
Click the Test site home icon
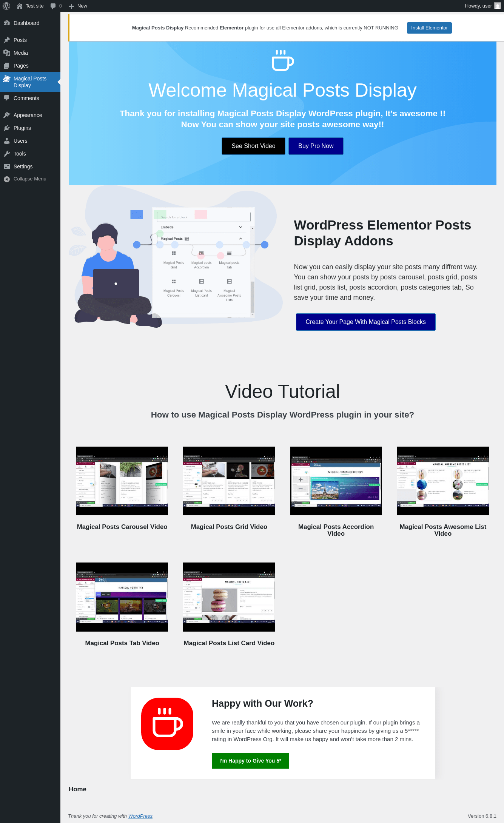click(x=20, y=6)
